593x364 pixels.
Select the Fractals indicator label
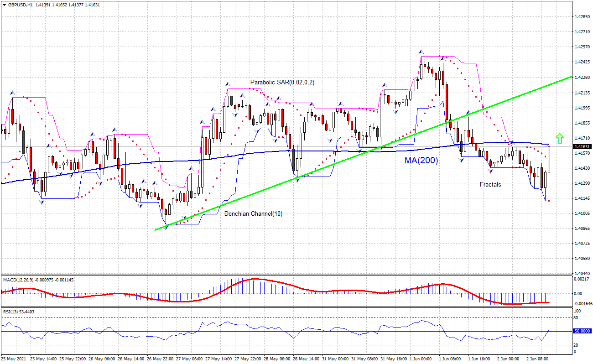(x=490, y=184)
